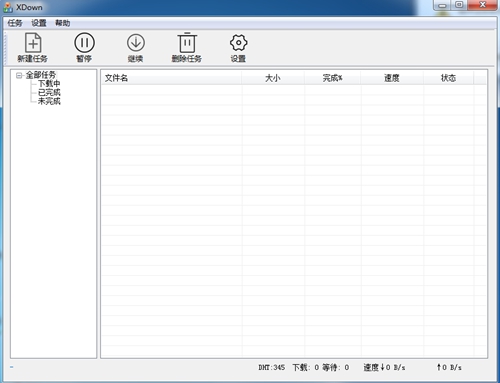The height and width of the screenshot is (383, 500).
Task: Collapse the 全部任务 tree node
Action: [19, 75]
